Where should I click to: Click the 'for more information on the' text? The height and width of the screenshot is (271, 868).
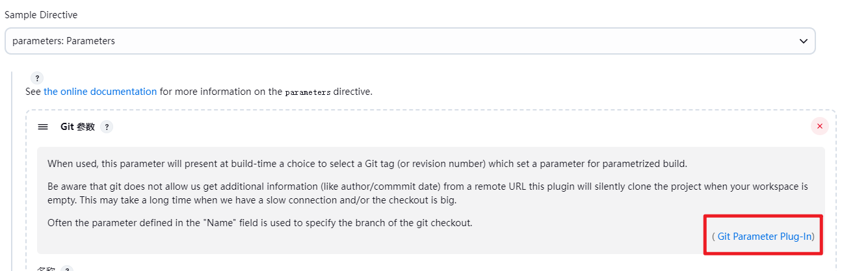click(221, 92)
